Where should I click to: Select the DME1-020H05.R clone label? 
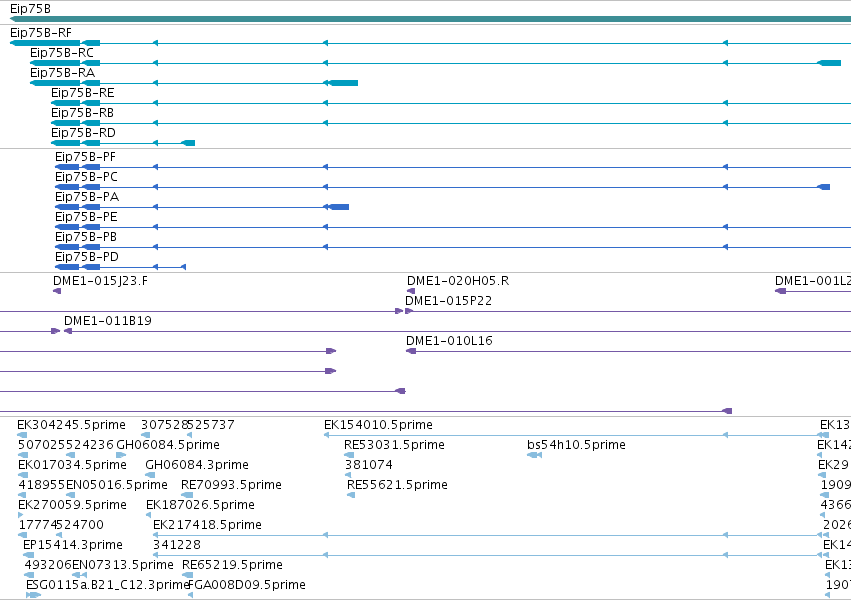click(x=458, y=281)
